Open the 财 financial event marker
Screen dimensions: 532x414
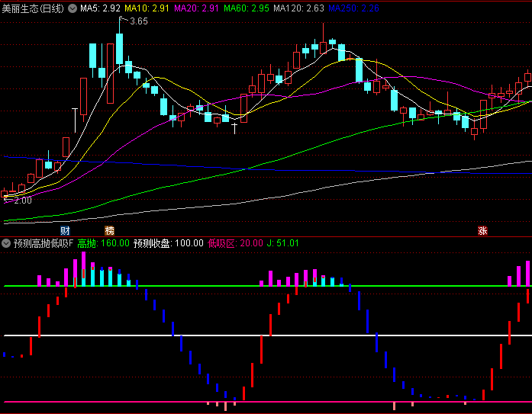65,231
